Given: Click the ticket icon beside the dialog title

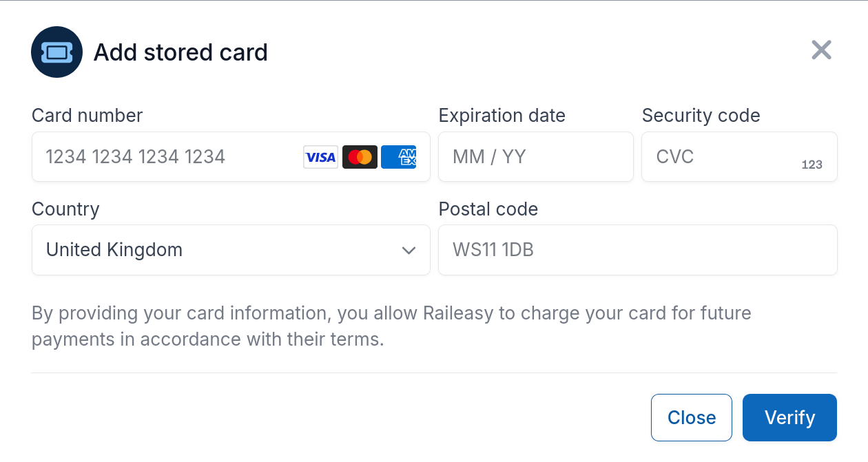Looking at the screenshot, I should 56,52.
